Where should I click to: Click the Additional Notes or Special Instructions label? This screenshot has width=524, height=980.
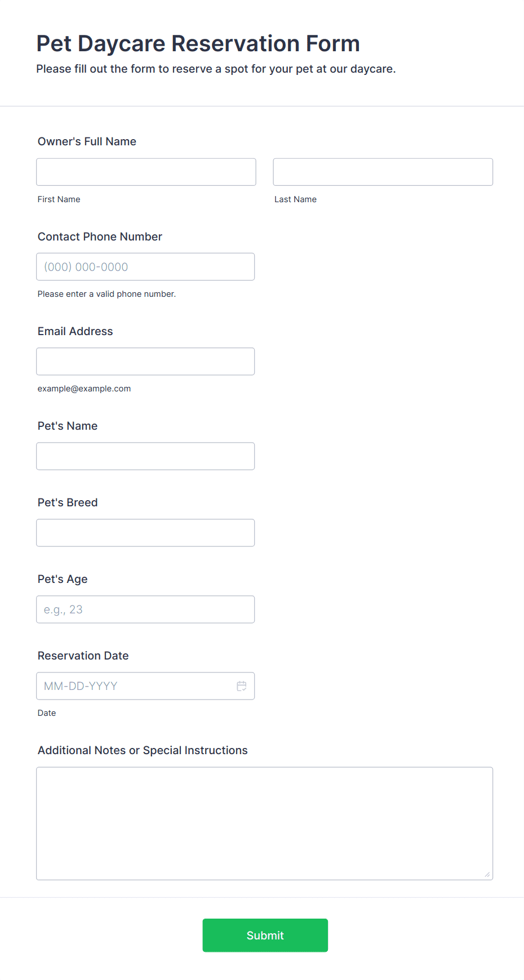point(143,750)
